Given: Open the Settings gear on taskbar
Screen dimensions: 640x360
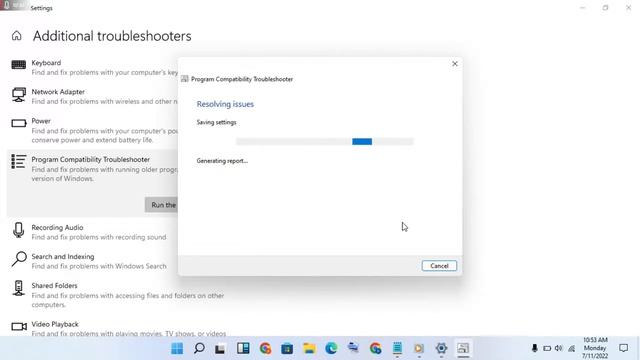Looking at the screenshot, I should click(441, 348).
